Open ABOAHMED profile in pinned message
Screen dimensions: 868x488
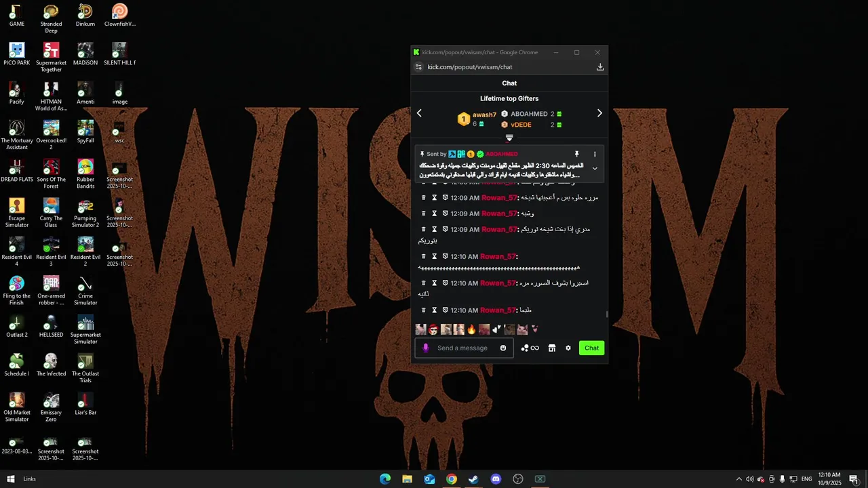point(502,154)
